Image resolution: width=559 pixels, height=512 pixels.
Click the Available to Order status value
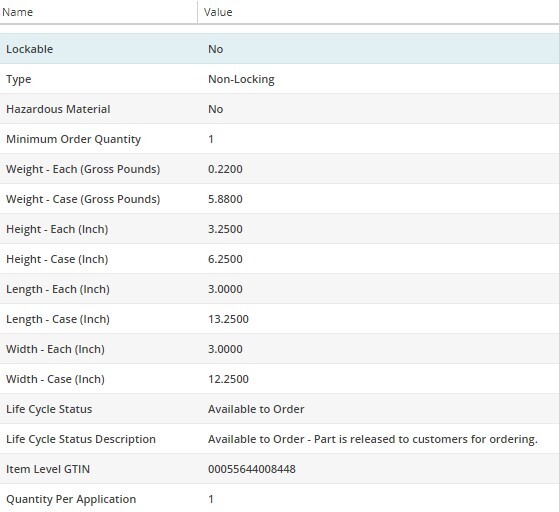click(256, 409)
